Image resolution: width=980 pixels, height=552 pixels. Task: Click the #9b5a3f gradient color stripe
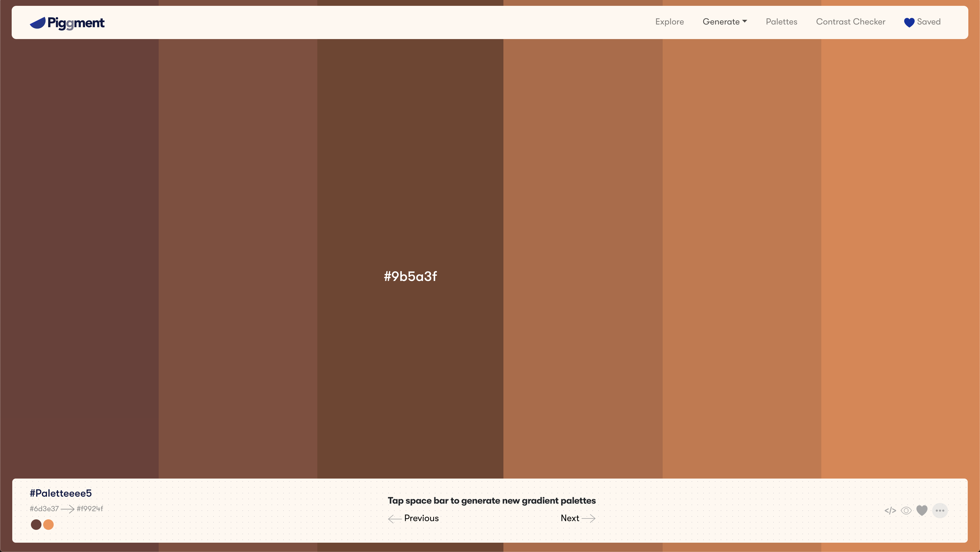click(x=410, y=276)
